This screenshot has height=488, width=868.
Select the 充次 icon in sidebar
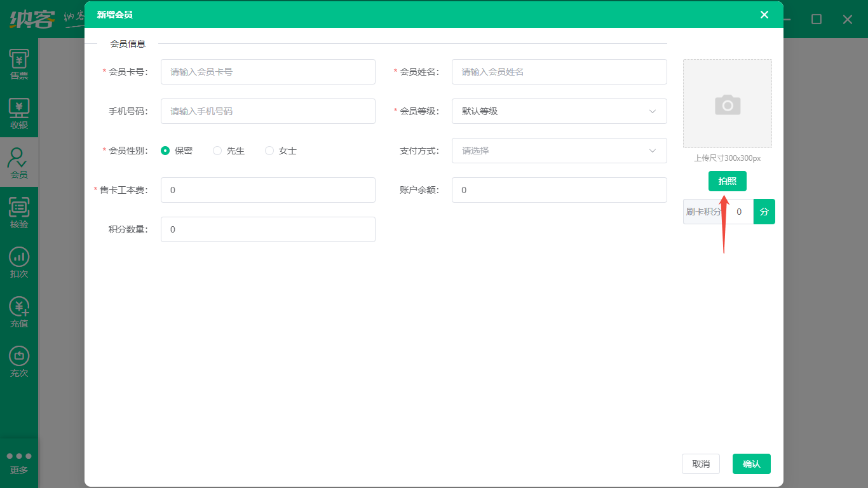click(x=18, y=359)
